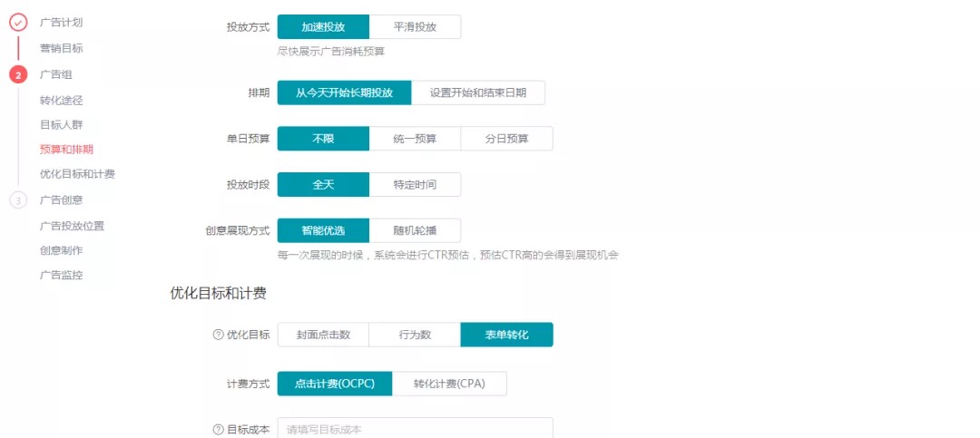Choose 随机轮播 creative display mode
The height and width of the screenshot is (438, 980).
tap(415, 230)
